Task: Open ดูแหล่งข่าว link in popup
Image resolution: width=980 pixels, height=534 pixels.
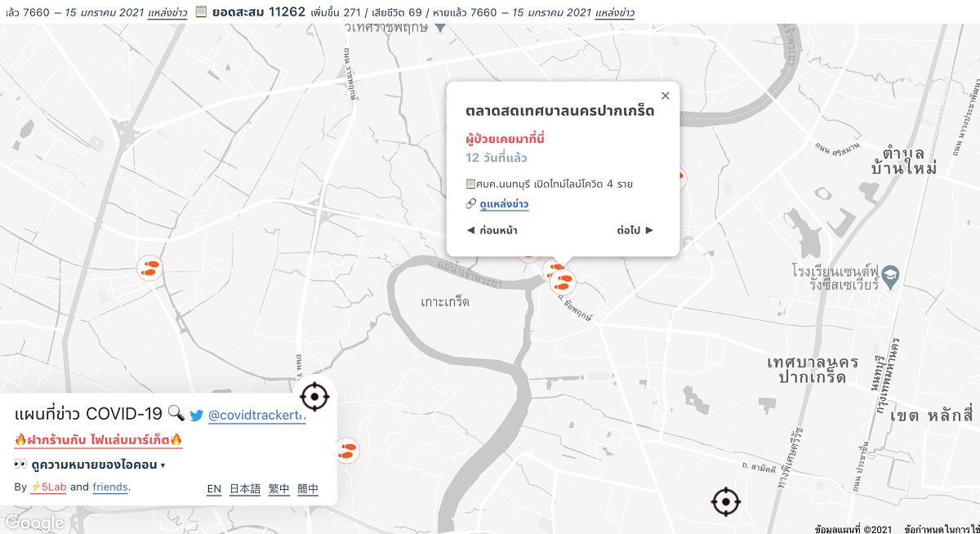Action: coord(504,204)
